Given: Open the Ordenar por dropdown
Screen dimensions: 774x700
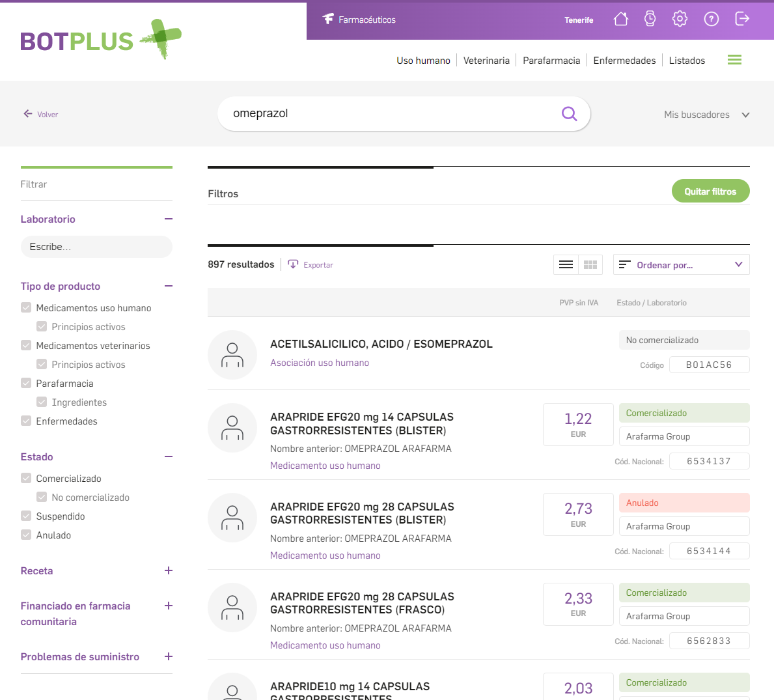Looking at the screenshot, I should (681, 264).
